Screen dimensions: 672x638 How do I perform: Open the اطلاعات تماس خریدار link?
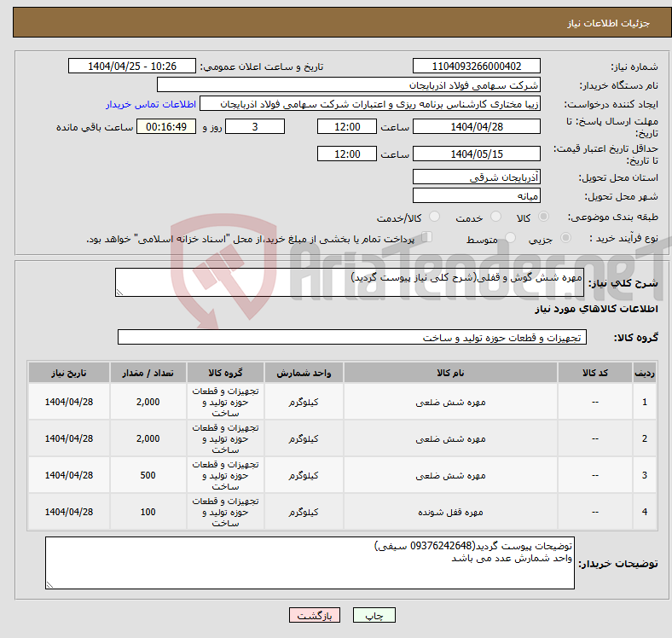(x=151, y=104)
